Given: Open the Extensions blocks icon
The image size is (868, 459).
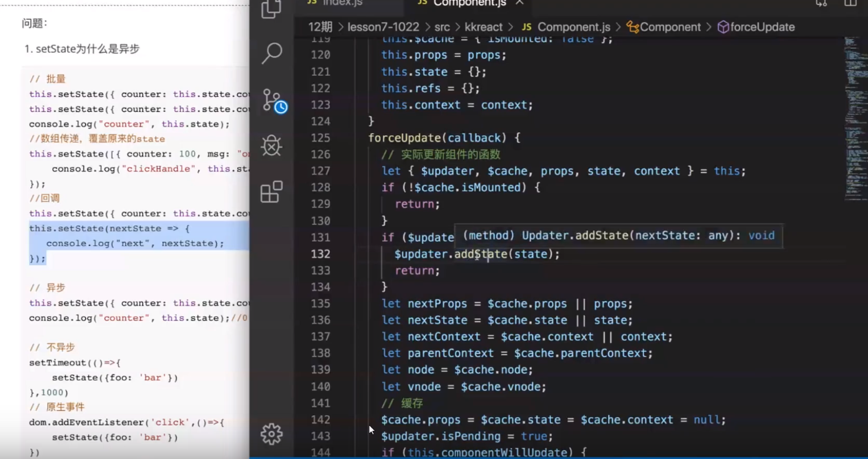Looking at the screenshot, I should coord(271,192).
